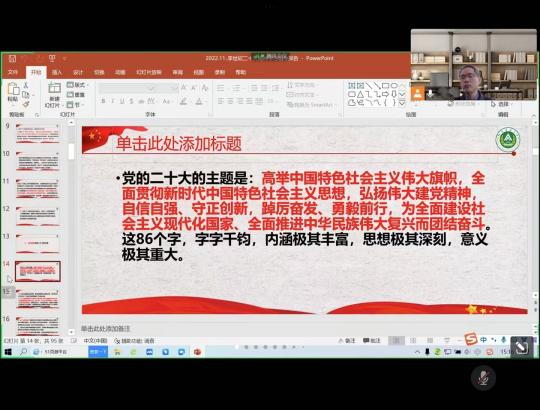Click the New Slide icon

pyautogui.click(x=54, y=88)
